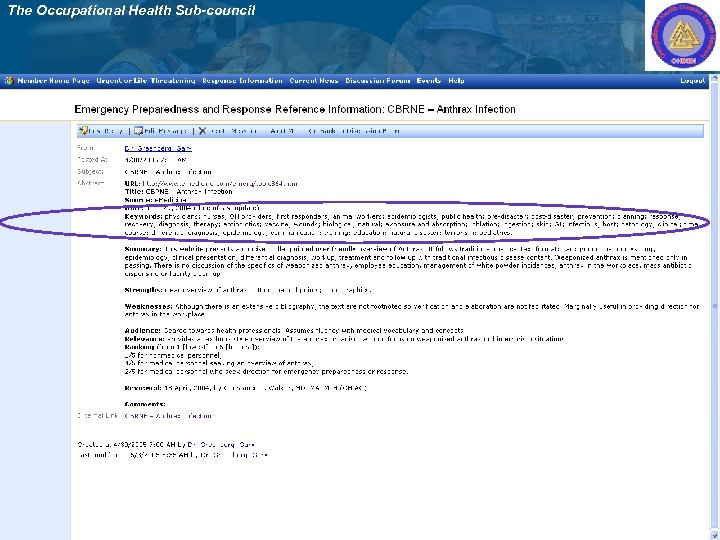The image size is (720, 540).
Task: Click the Logout link
Action: 692,81
